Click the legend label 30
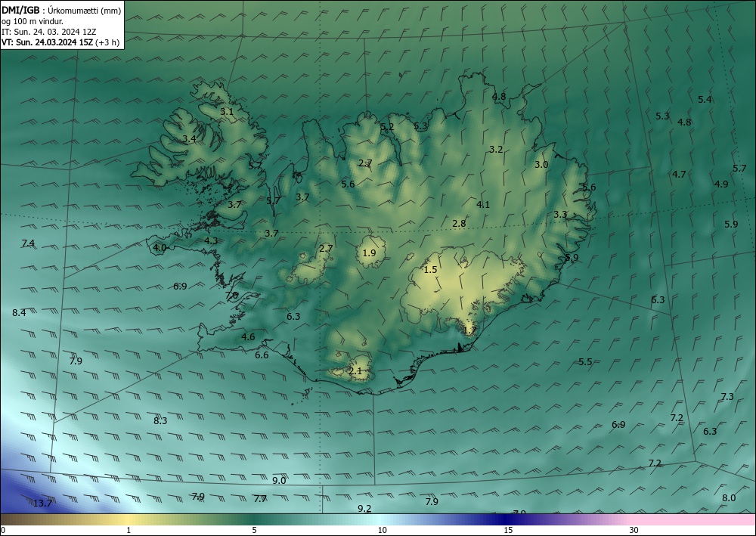Image resolution: width=756 pixels, height=536 pixels. pos(634,530)
